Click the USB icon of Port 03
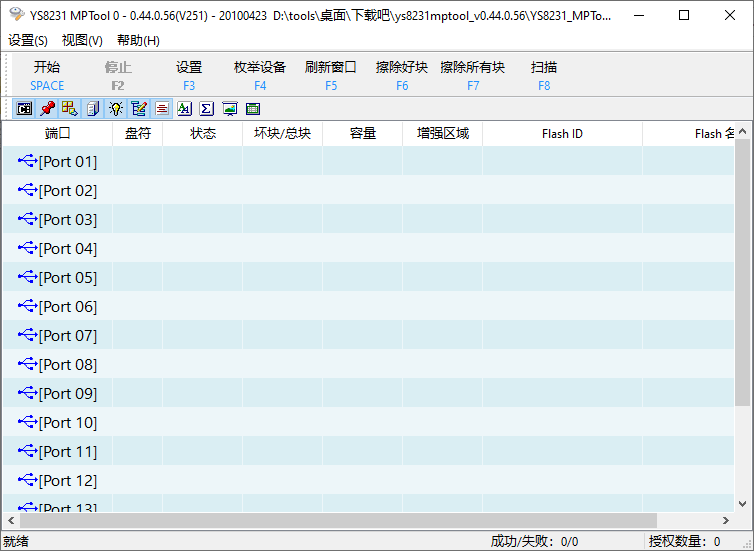The height and width of the screenshot is (551, 754). (28, 219)
